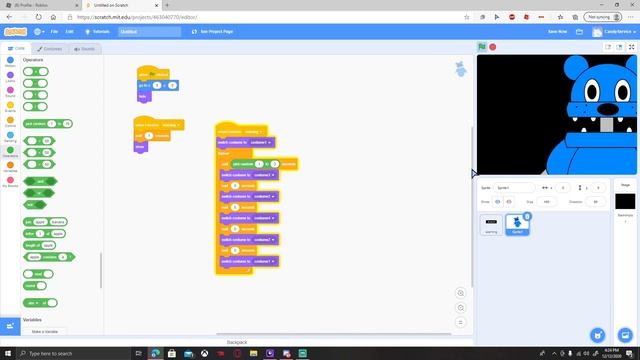
Task: Open the Tutorials menu item
Action: click(97, 31)
